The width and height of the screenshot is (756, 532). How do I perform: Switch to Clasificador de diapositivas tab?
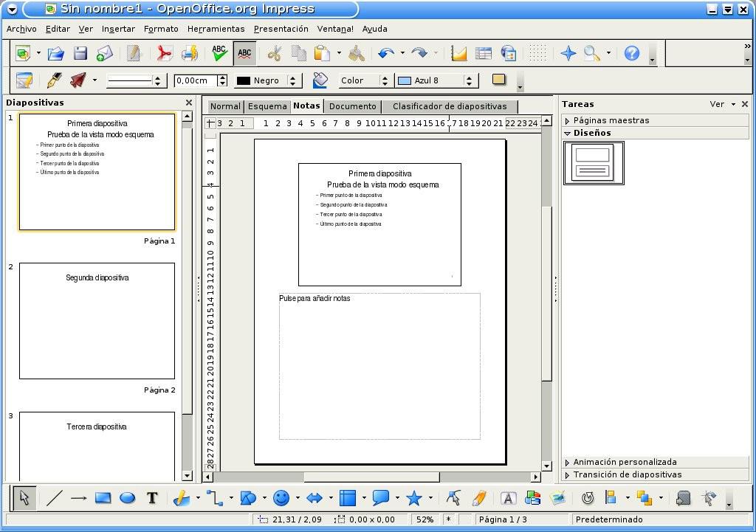click(450, 106)
